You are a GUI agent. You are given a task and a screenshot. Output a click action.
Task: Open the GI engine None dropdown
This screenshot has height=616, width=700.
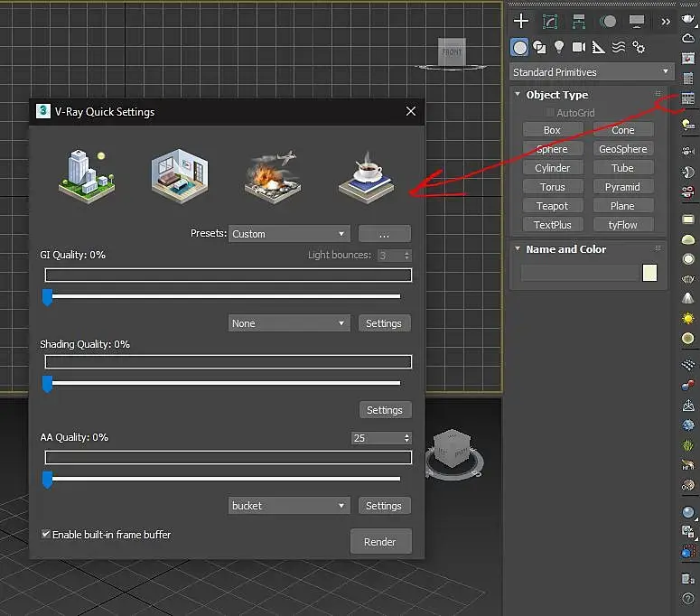click(x=289, y=323)
